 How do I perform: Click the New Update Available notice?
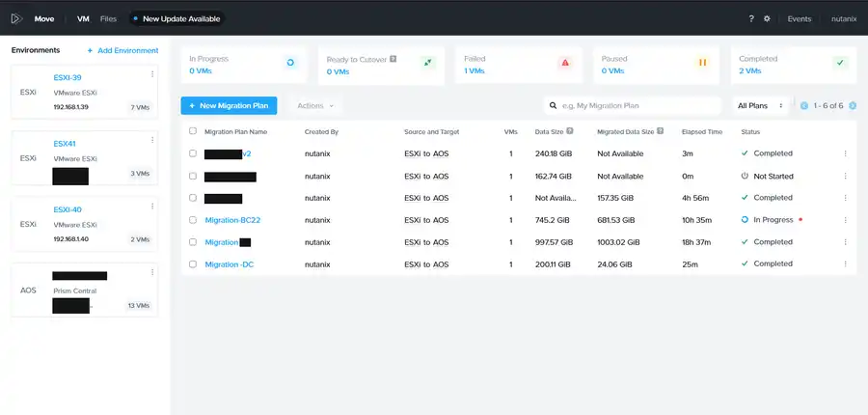pyautogui.click(x=177, y=19)
